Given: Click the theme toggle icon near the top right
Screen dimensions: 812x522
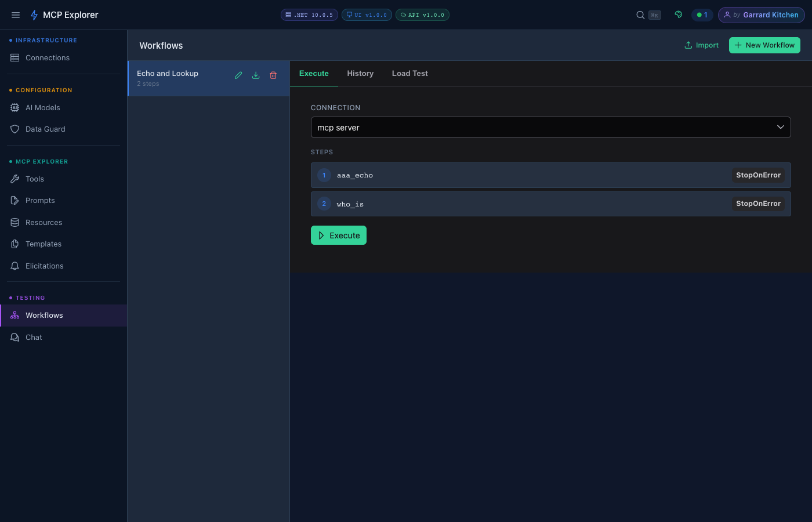Looking at the screenshot, I should (x=678, y=14).
